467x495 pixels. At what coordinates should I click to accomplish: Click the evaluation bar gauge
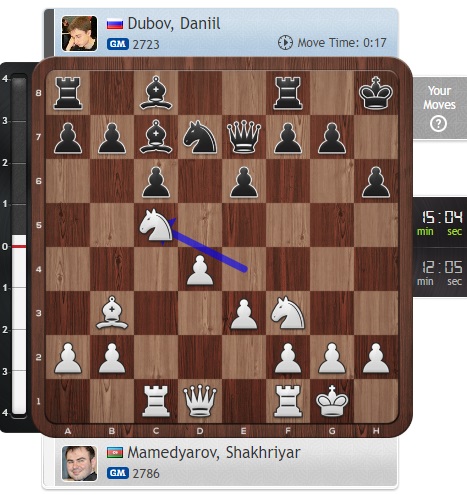pos(19,246)
